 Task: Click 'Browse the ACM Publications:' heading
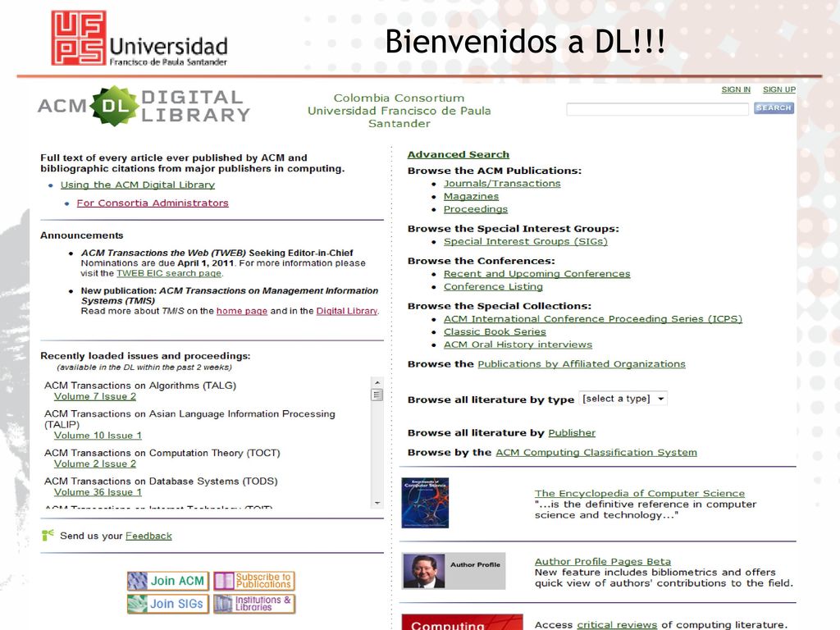pos(495,171)
